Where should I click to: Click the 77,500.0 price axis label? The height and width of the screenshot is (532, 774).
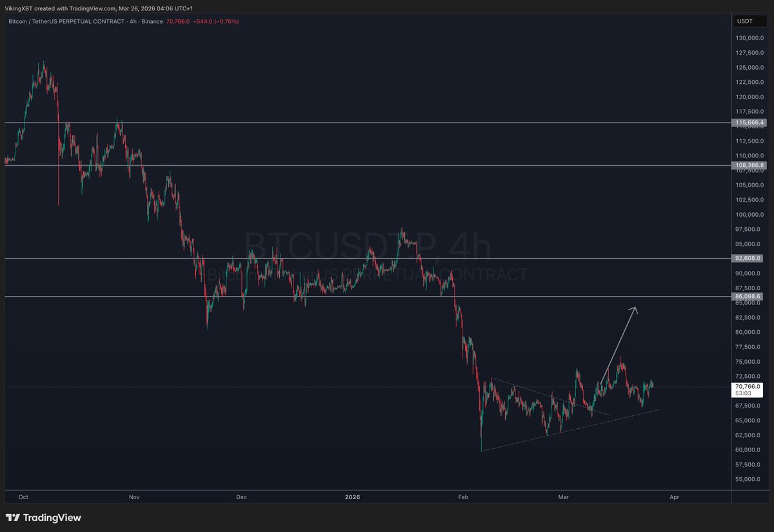(x=748, y=347)
